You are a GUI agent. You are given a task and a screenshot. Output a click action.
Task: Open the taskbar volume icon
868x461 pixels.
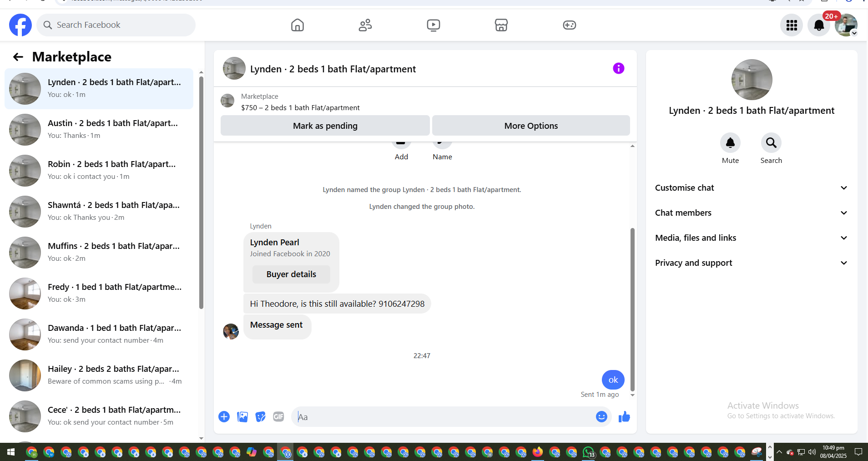[x=812, y=452]
